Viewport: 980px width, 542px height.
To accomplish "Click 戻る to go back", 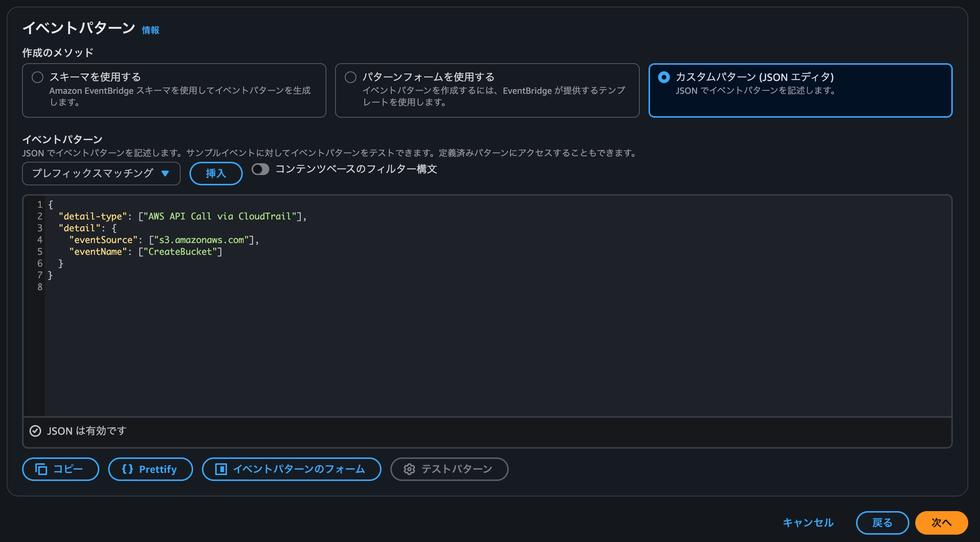I will click(882, 523).
